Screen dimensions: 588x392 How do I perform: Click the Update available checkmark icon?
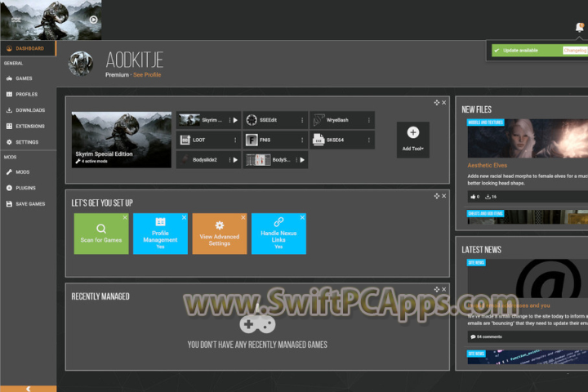497,51
